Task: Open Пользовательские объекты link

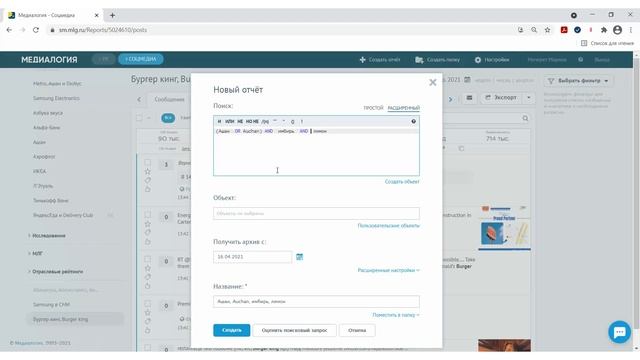Action: pyautogui.click(x=389, y=226)
